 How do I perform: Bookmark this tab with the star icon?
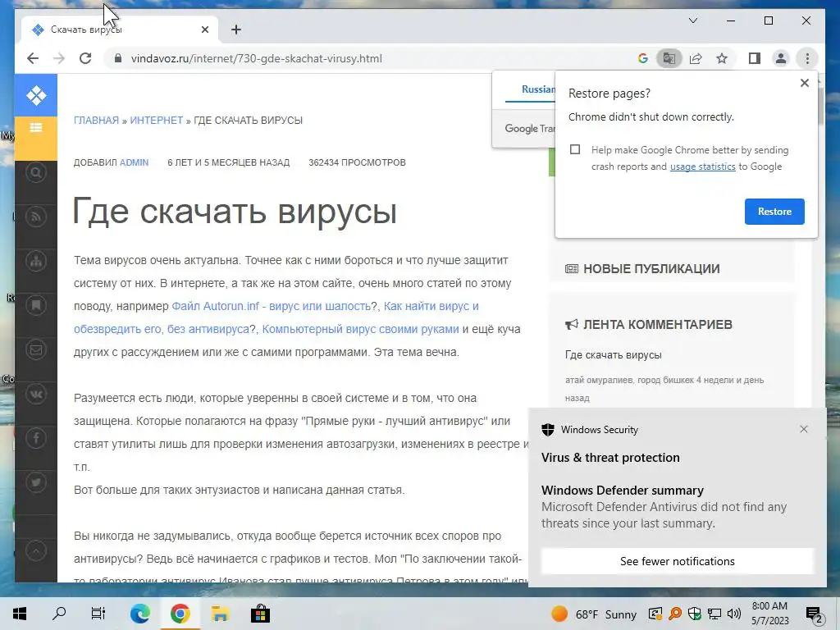click(722, 58)
